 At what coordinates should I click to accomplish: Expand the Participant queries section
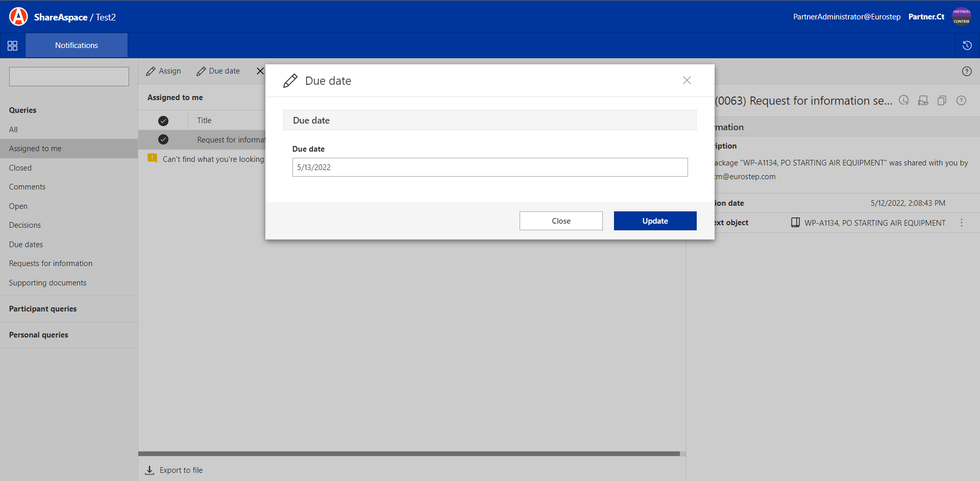(x=43, y=309)
